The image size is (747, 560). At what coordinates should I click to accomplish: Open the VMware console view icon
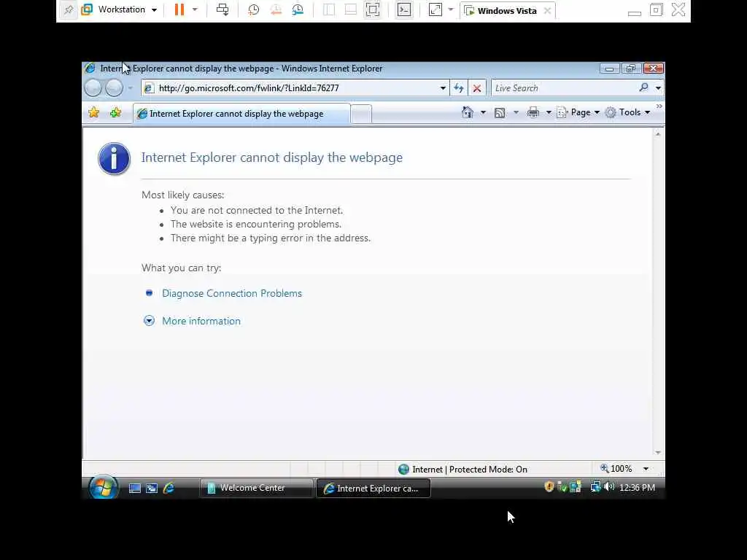tap(404, 10)
